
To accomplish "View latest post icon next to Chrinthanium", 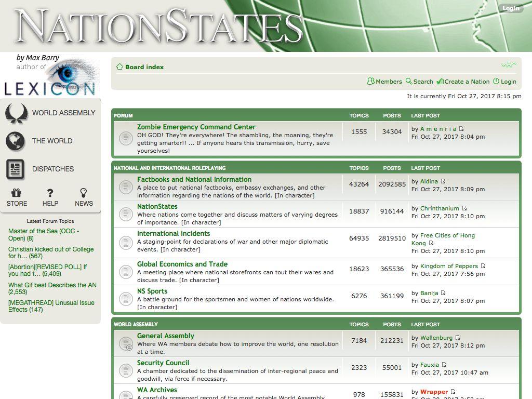I will (464, 208).
